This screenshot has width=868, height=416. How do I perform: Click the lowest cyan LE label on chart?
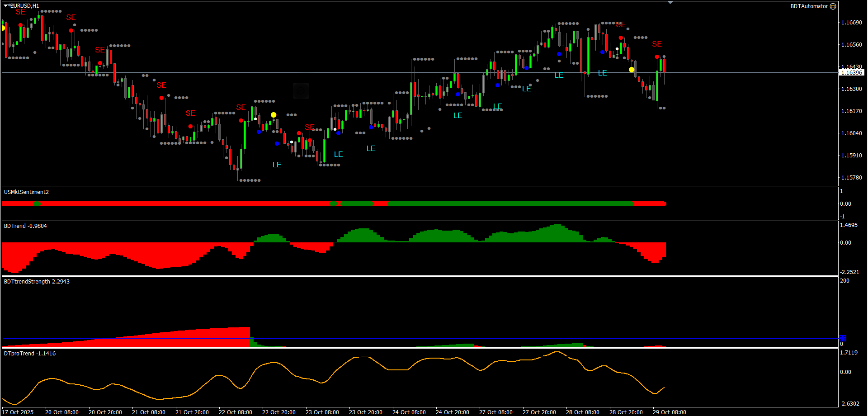pos(277,165)
